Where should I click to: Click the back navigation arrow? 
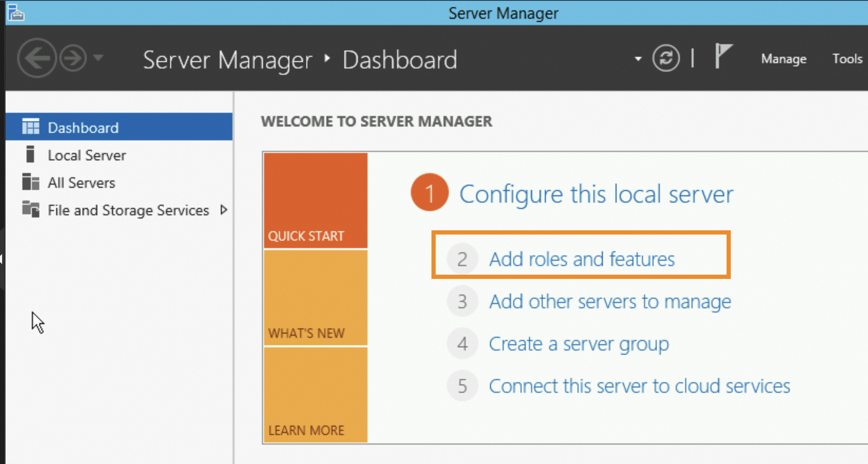37,58
